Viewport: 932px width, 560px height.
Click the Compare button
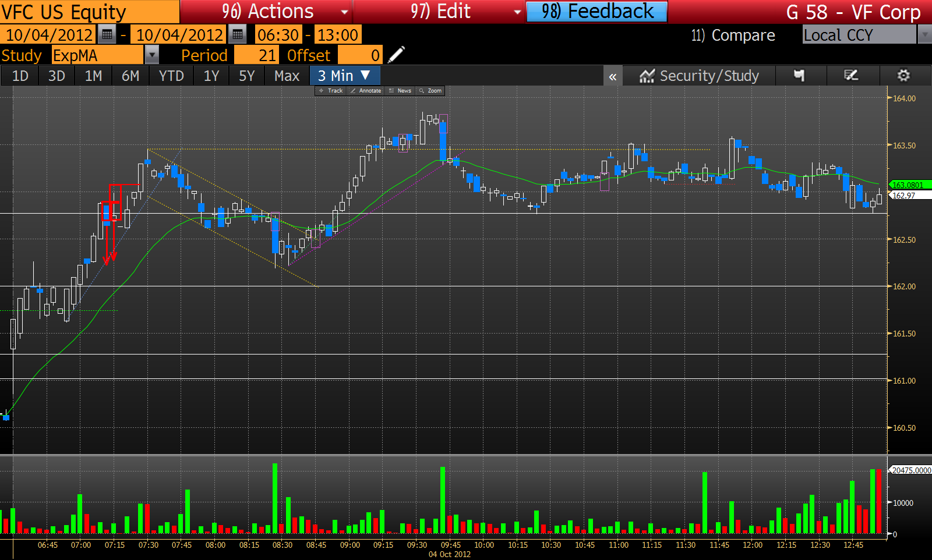tap(733, 36)
